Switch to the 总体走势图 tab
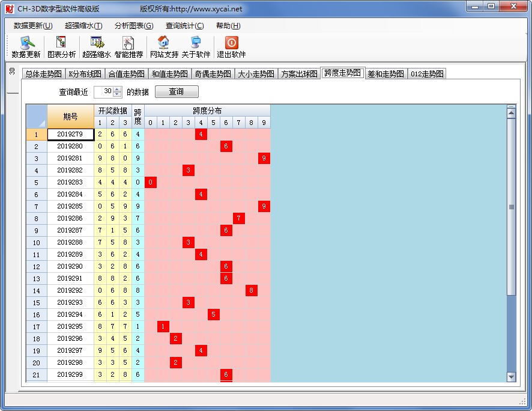This screenshot has height=411, width=532. pyautogui.click(x=43, y=74)
